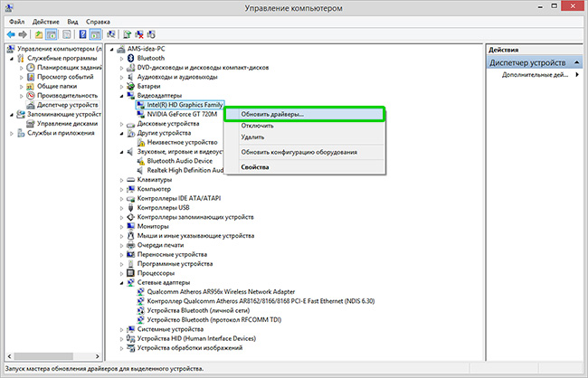Select Диспетчер устройств in the left tree
Viewport: 588px width, 378px height.
(68, 105)
